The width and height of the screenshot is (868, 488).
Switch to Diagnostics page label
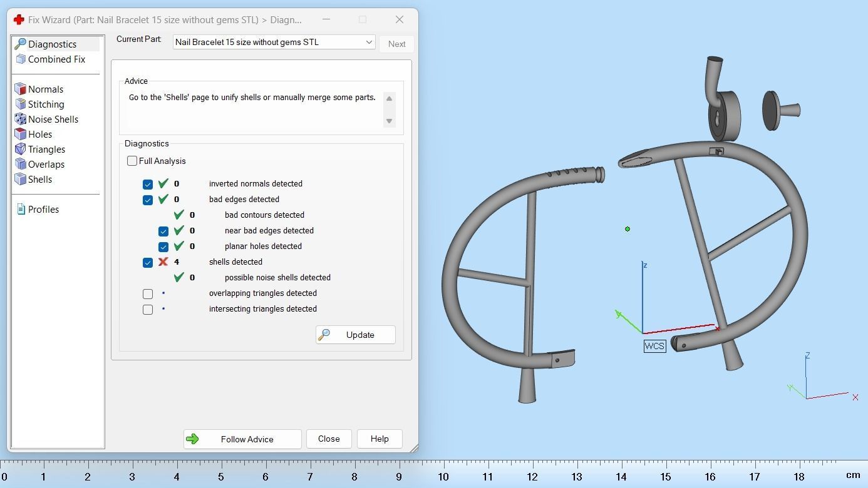[52, 44]
